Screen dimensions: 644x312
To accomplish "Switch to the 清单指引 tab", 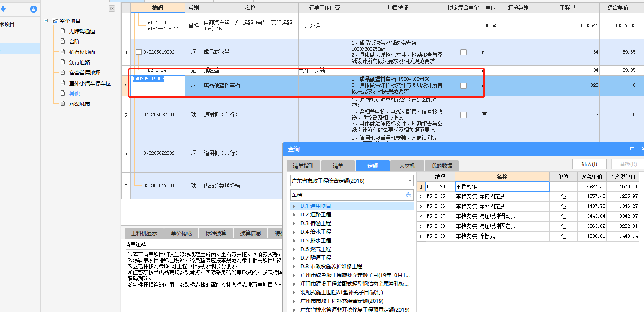I will [x=303, y=166].
